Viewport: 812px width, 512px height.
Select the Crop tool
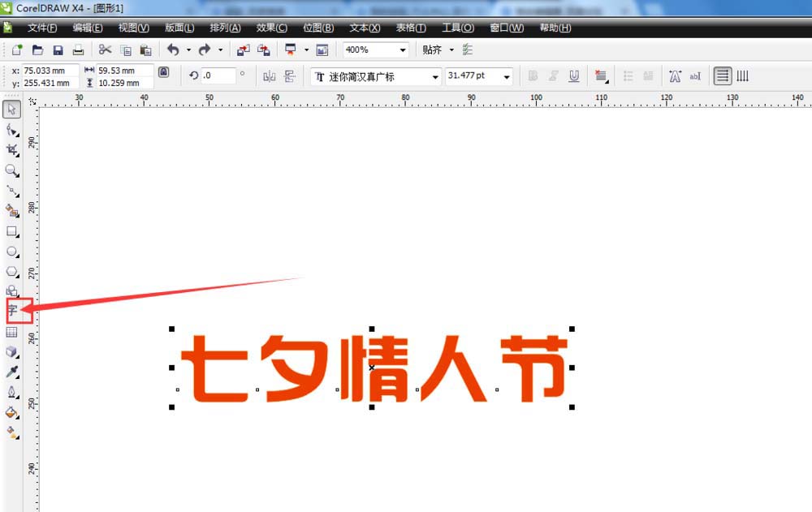(12, 150)
